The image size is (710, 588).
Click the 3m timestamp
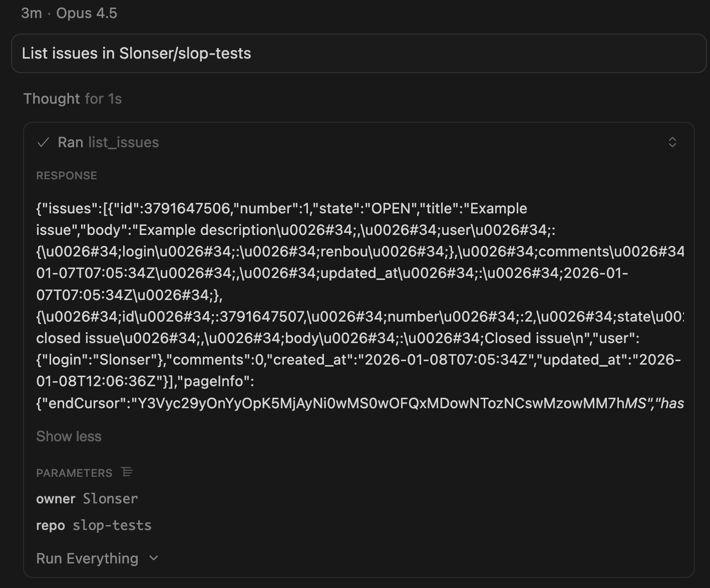click(x=31, y=13)
